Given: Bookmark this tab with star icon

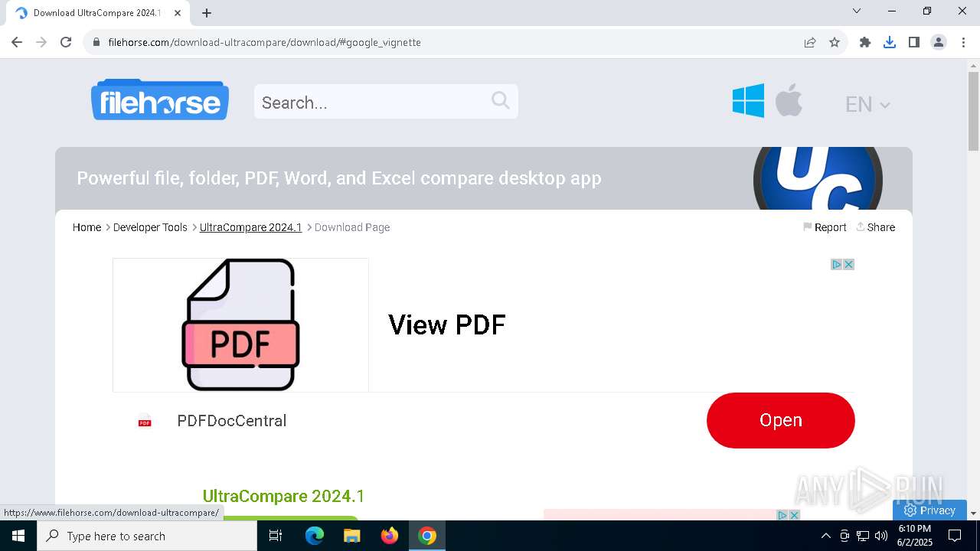Looking at the screenshot, I should (x=835, y=42).
